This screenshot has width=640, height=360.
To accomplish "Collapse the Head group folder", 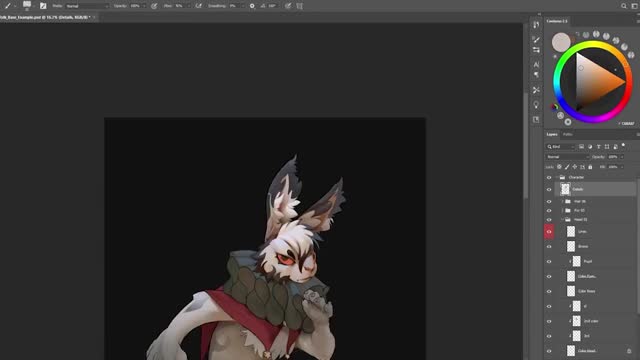I will coord(562,219).
